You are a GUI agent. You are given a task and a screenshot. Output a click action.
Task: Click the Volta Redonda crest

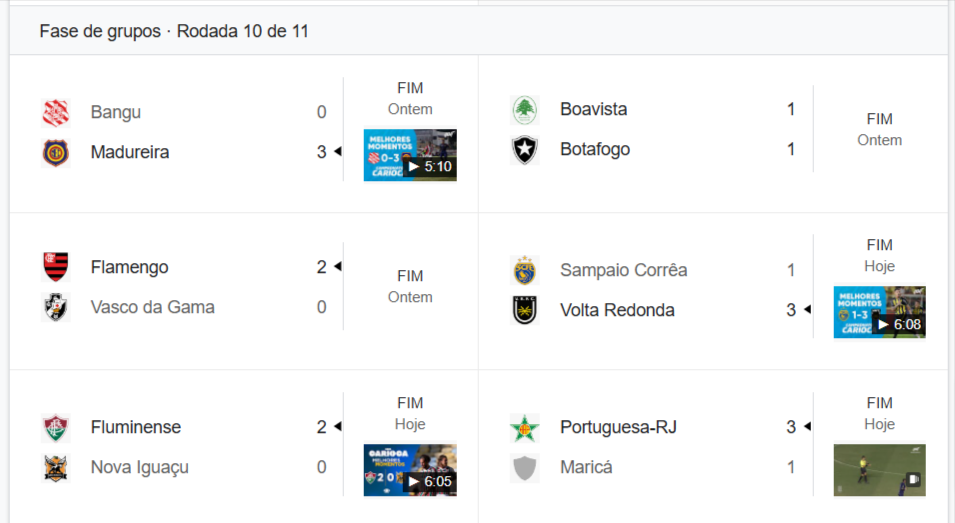(524, 310)
